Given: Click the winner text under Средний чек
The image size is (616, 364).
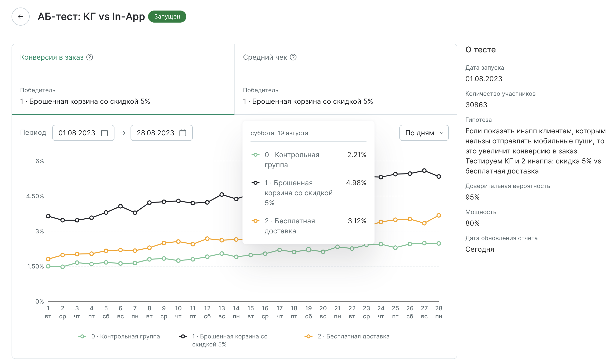Looking at the screenshot, I should point(308,101).
